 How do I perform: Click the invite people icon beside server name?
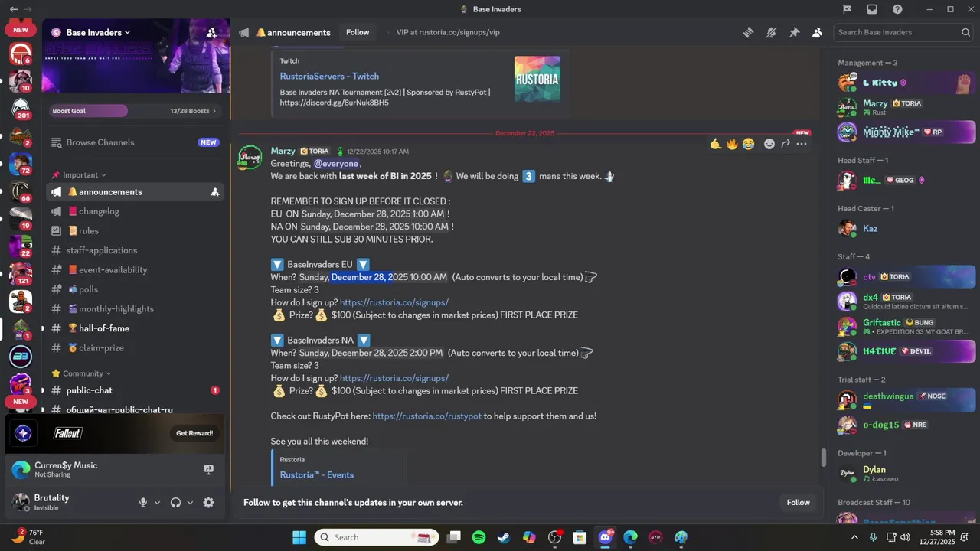pyautogui.click(x=212, y=33)
